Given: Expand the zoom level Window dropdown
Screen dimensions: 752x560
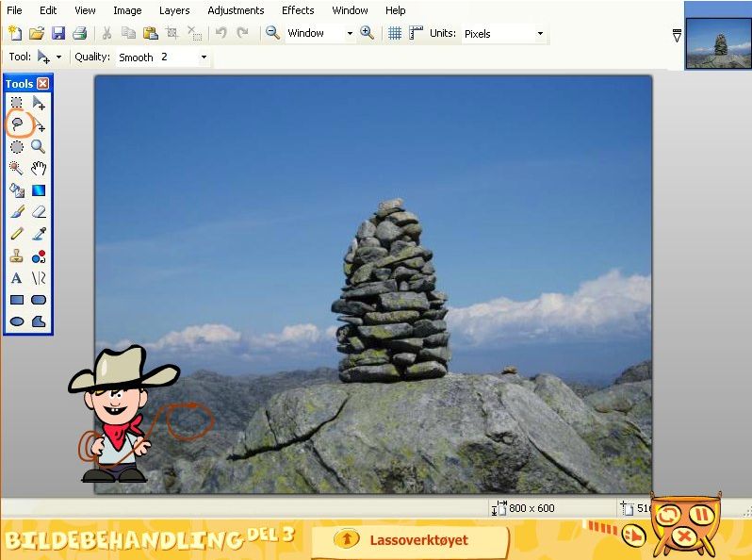Looking at the screenshot, I should click(x=350, y=33).
